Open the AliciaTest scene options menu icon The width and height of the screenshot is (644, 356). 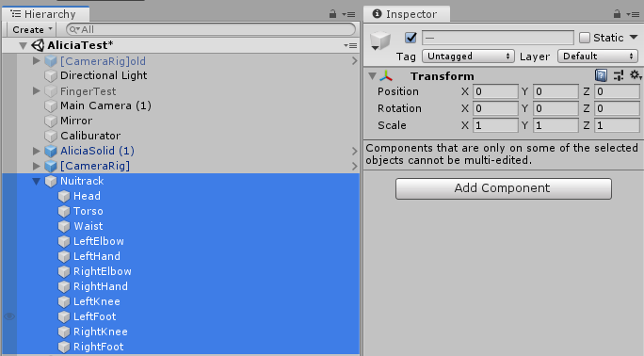[350, 45]
